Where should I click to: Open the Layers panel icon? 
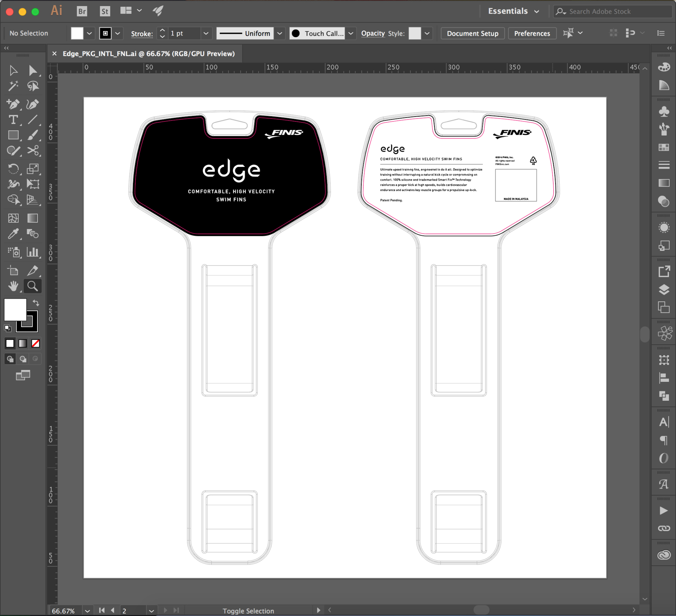click(x=664, y=290)
